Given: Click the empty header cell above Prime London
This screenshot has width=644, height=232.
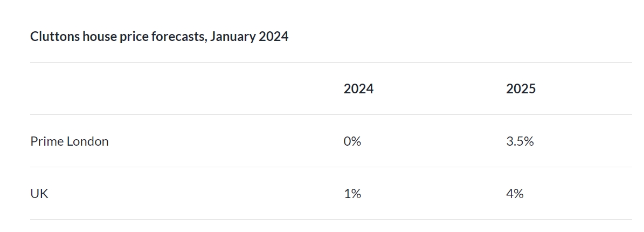Looking at the screenshot, I should click(162, 89).
